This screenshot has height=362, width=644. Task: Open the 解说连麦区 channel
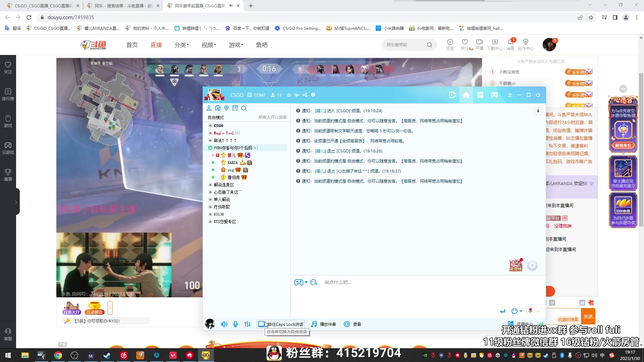[224, 185]
